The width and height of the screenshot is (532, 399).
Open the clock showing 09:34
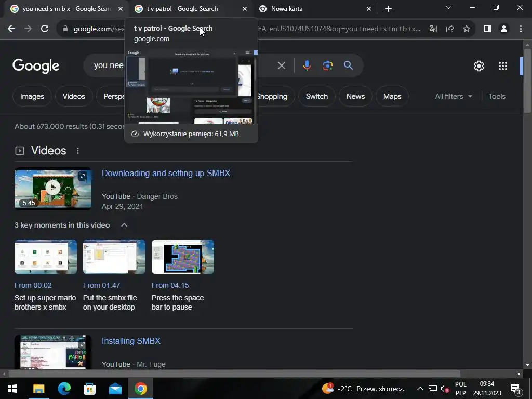click(487, 389)
